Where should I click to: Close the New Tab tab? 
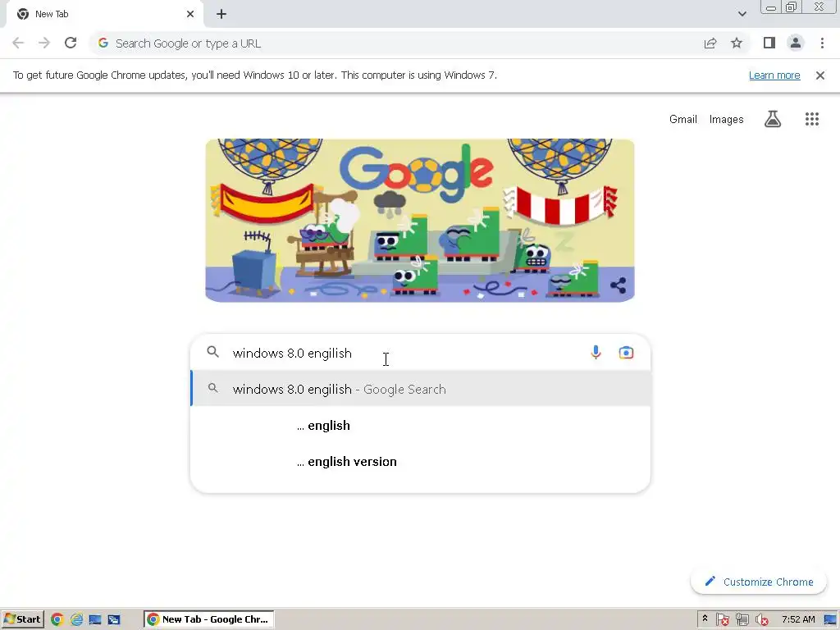pos(190,15)
